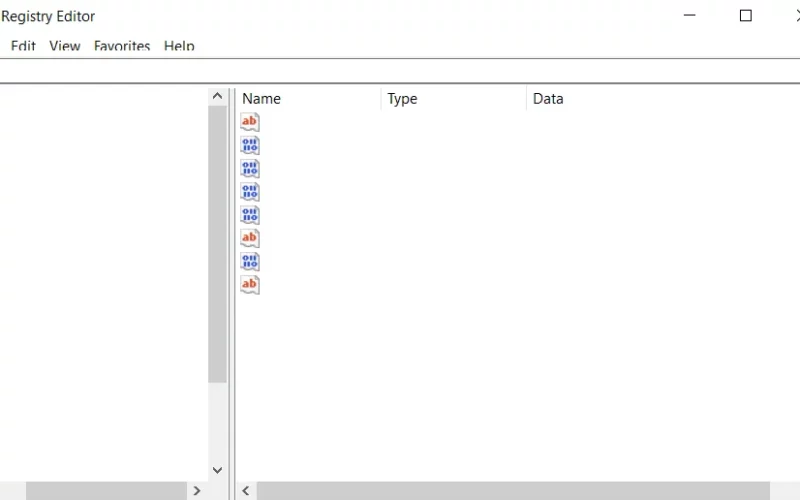Select the topmost string value icon
800x500 pixels.
250,122
